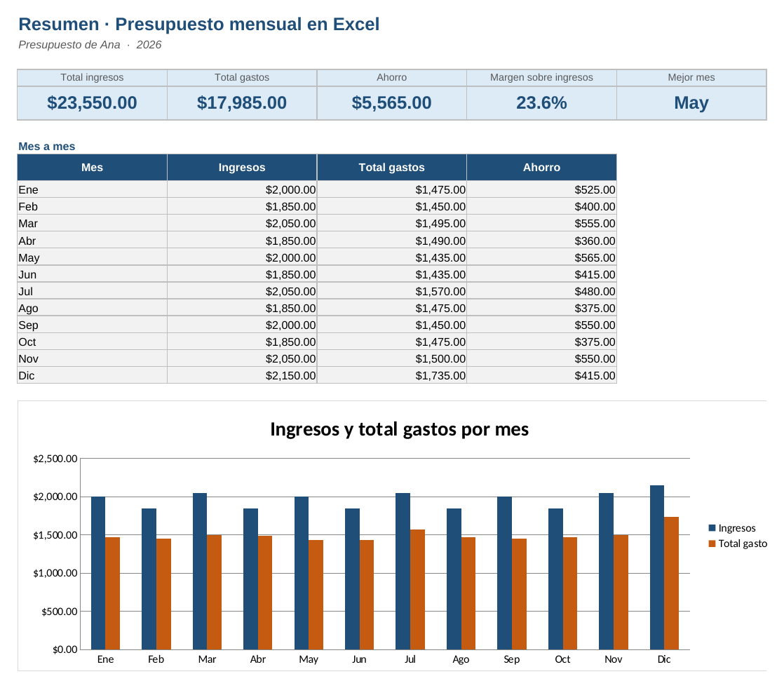Click the 'May' row month cell in table
Image resolution: width=784 pixels, height=688 pixels.
click(92, 257)
